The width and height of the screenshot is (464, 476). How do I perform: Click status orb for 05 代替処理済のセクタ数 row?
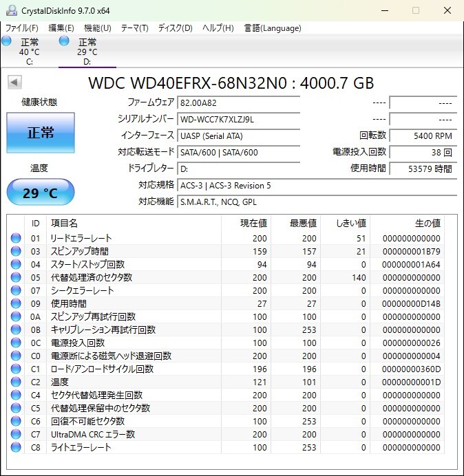(16, 277)
